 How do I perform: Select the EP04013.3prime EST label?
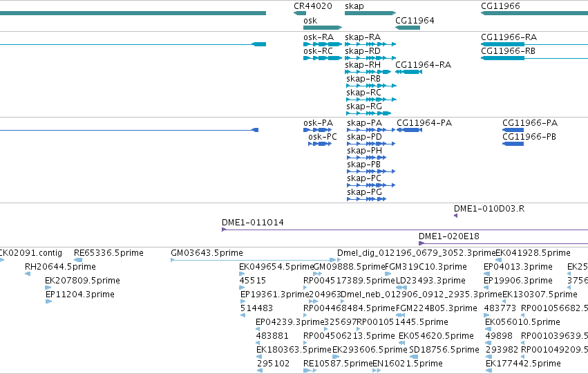518,267
